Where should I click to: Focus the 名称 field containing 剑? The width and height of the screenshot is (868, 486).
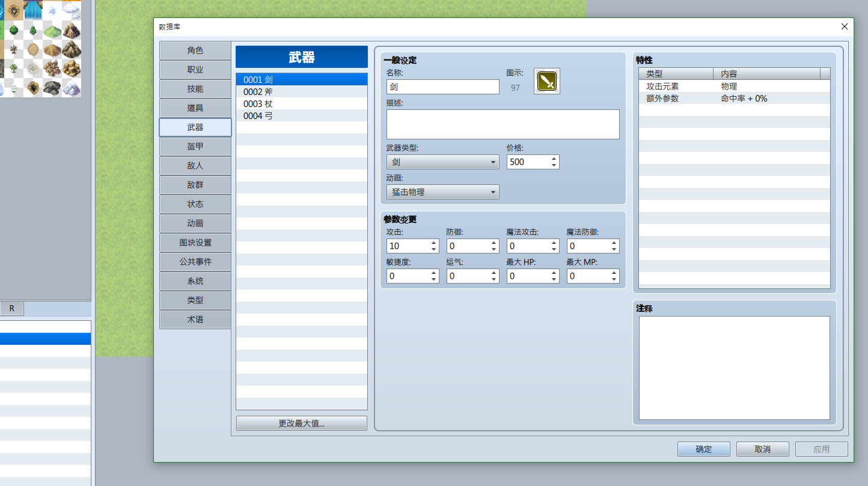point(443,87)
